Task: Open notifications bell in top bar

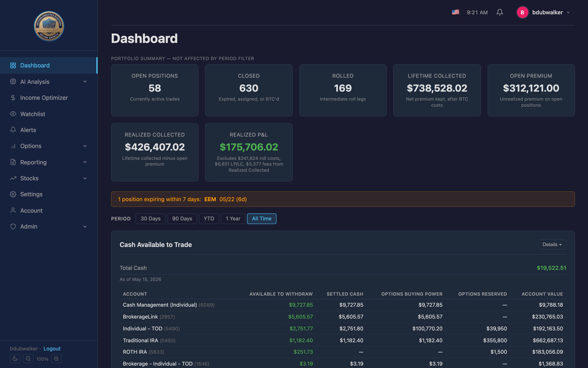Action: [500, 12]
